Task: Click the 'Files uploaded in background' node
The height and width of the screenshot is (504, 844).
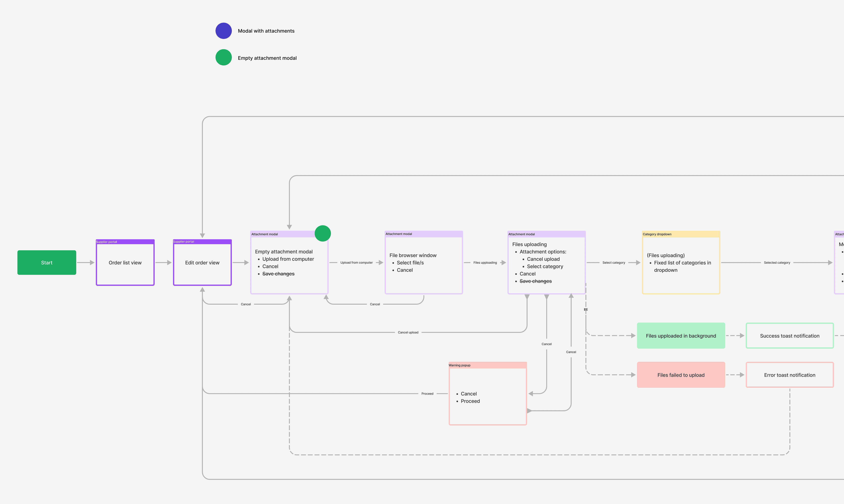Action: click(681, 336)
